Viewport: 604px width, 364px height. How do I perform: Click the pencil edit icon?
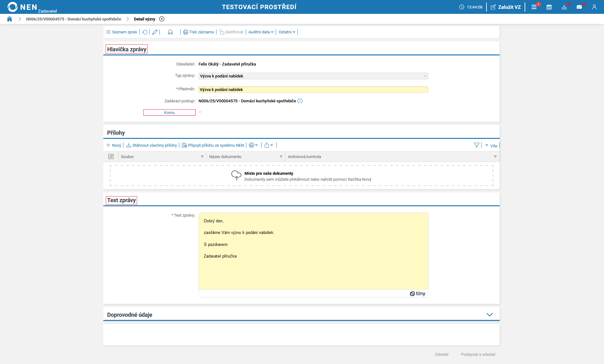click(155, 32)
